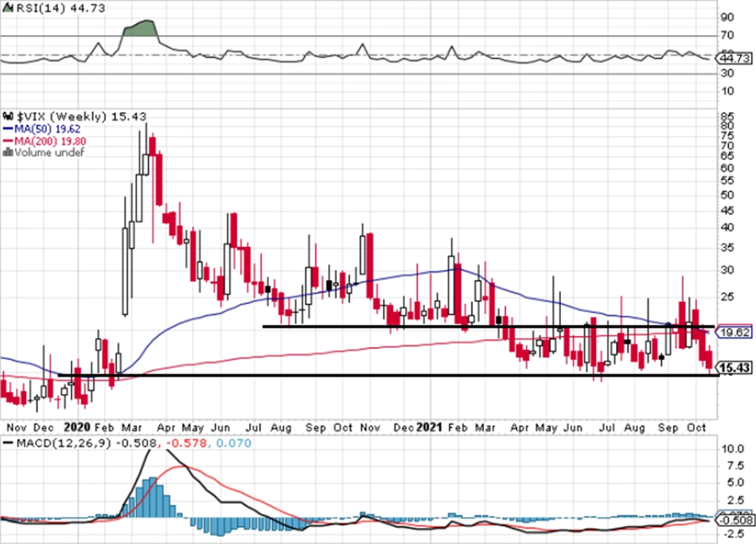Viewport: 756px width, 544px height.
Task: Click the MA(200) red legend line
Action: 8,142
